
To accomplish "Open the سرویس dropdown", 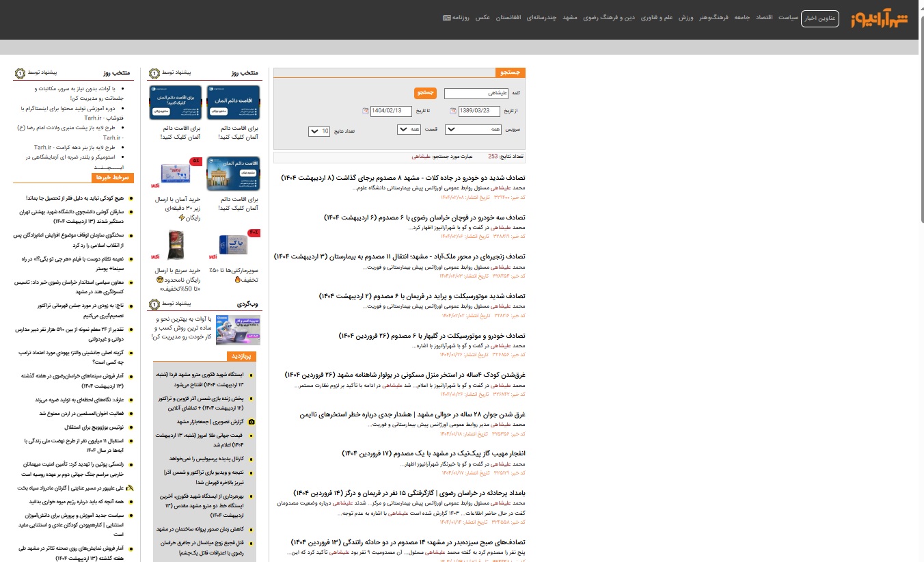I will point(473,129).
